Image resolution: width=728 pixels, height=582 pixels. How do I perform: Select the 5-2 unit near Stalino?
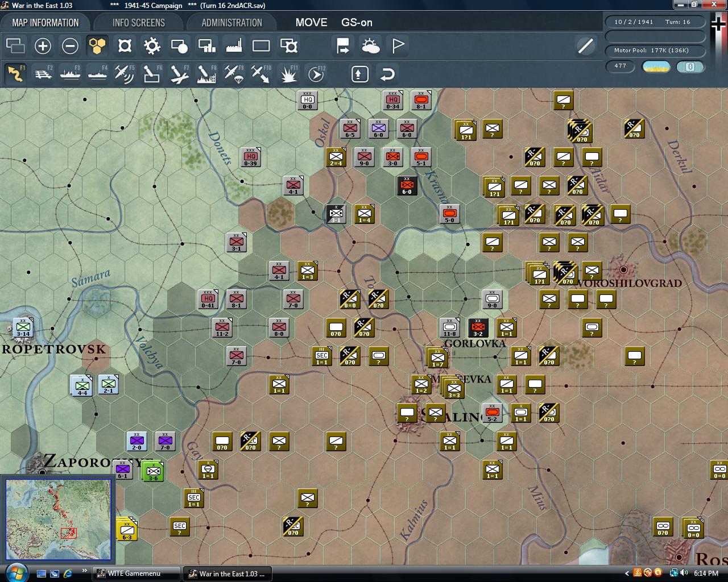click(493, 413)
